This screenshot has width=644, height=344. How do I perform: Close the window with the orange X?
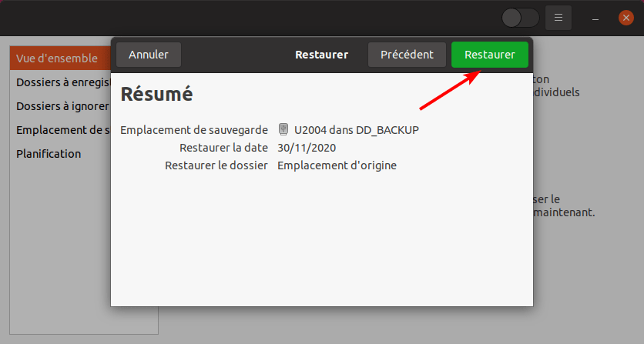coord(626,18)
